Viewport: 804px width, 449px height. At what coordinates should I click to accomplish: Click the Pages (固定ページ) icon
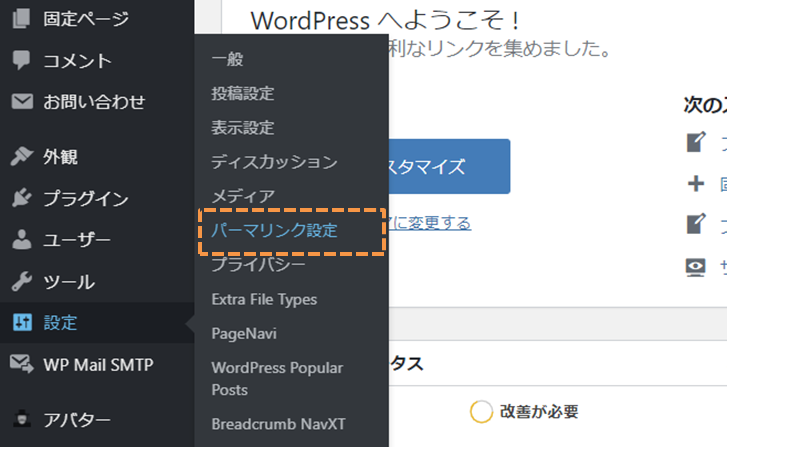tap(22, 19)
